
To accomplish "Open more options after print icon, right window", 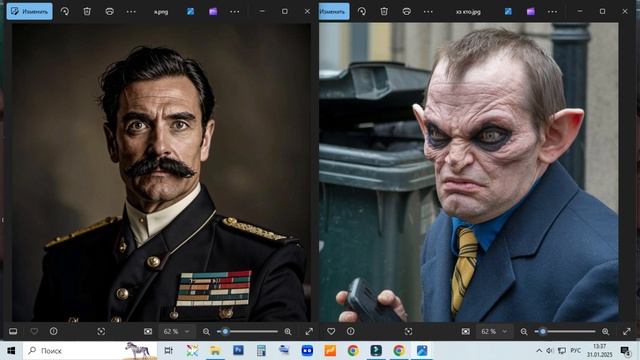I will tap(428, 11).
